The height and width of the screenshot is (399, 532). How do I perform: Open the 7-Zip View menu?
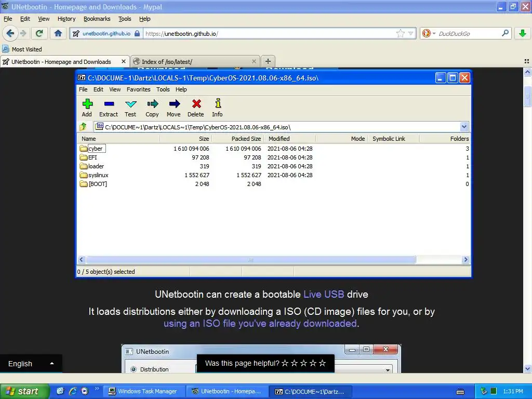pyautogui.click(x=115, y=89)
